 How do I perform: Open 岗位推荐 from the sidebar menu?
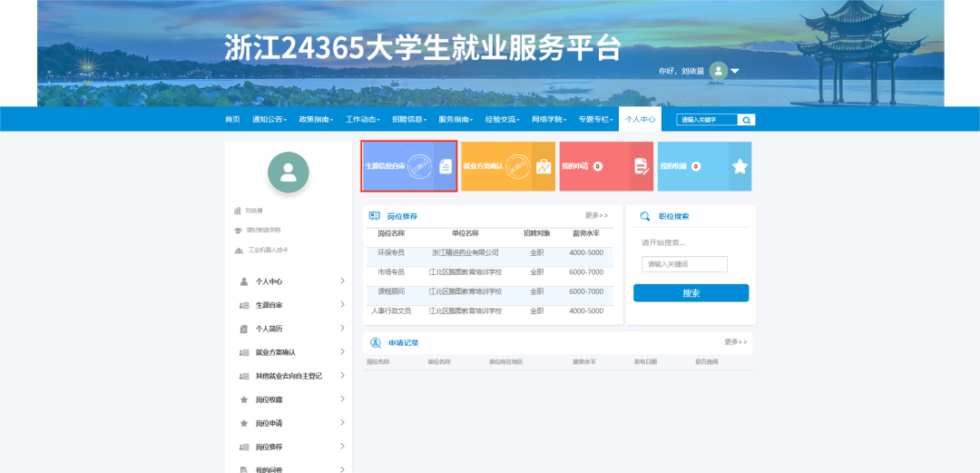point(269,448)
